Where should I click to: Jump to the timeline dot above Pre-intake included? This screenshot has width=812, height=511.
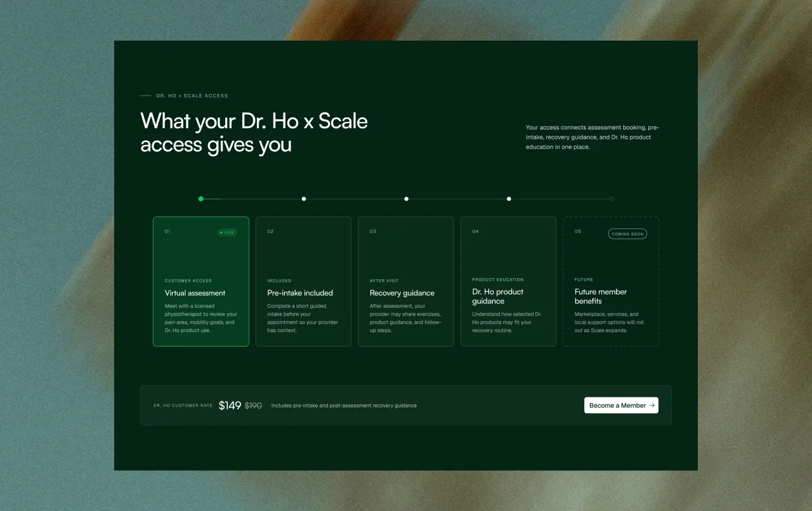coord(304,199)
